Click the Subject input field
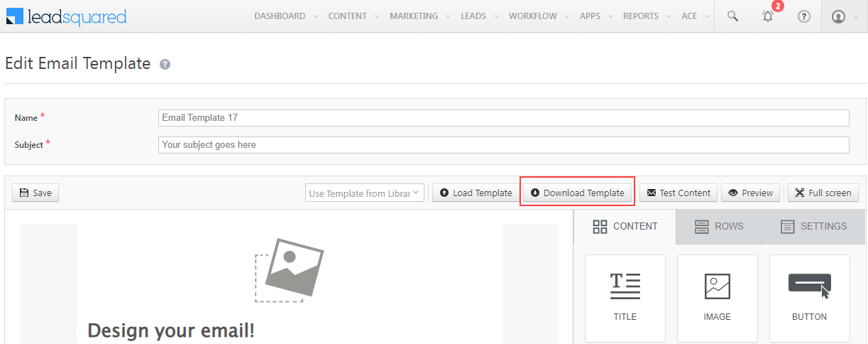The width and height of the screenshot is (868, 344). (x=504, y=145)
